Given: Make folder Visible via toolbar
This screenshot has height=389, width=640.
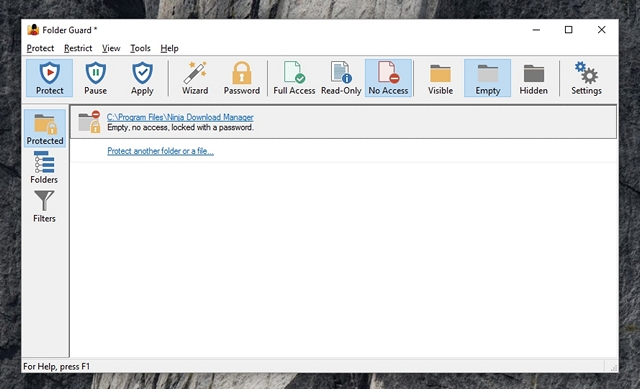Looking at the screenshot, I should point(440,78).
